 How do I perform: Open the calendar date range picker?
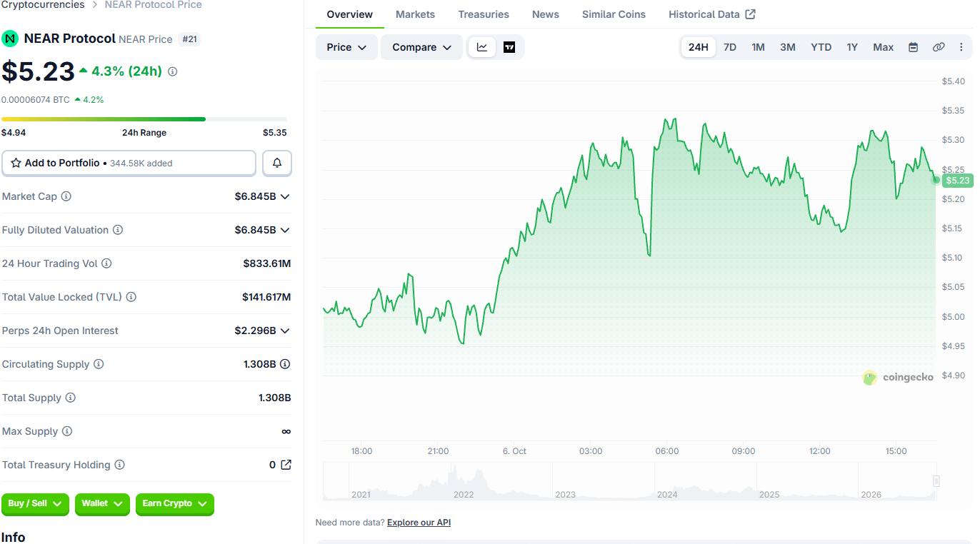tap(913, 47)
